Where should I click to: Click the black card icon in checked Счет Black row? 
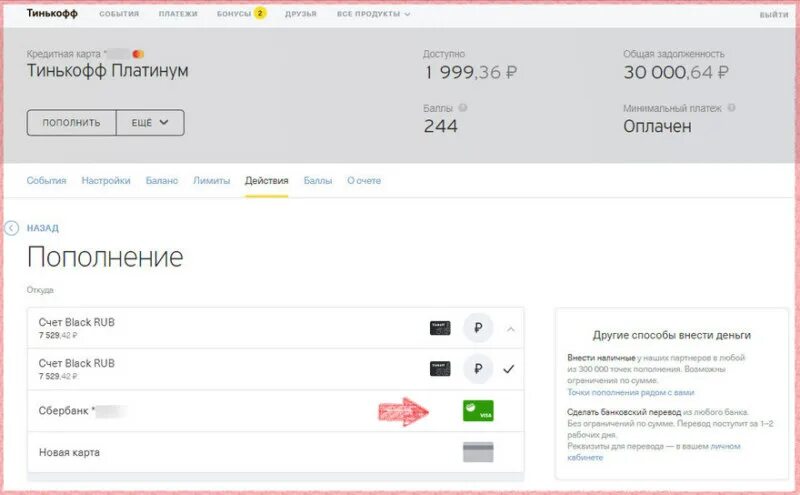(440, 368)
